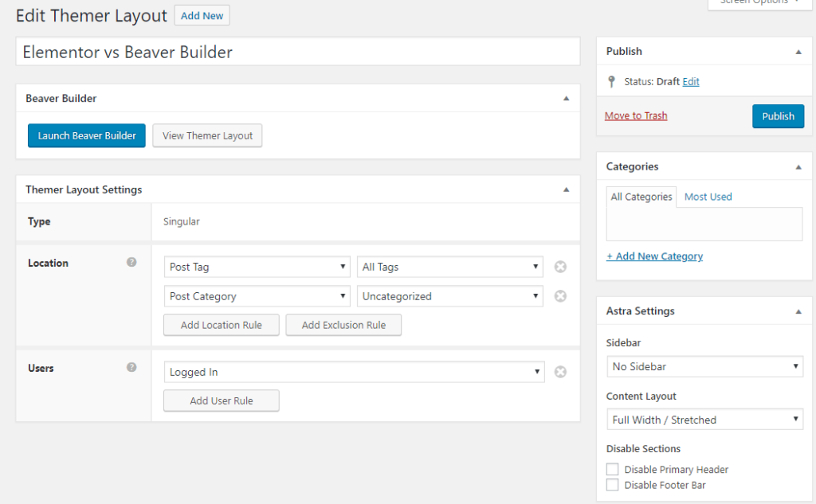
Task: Enable Disable Primary Header checkbox
Action: coord(612,470)
